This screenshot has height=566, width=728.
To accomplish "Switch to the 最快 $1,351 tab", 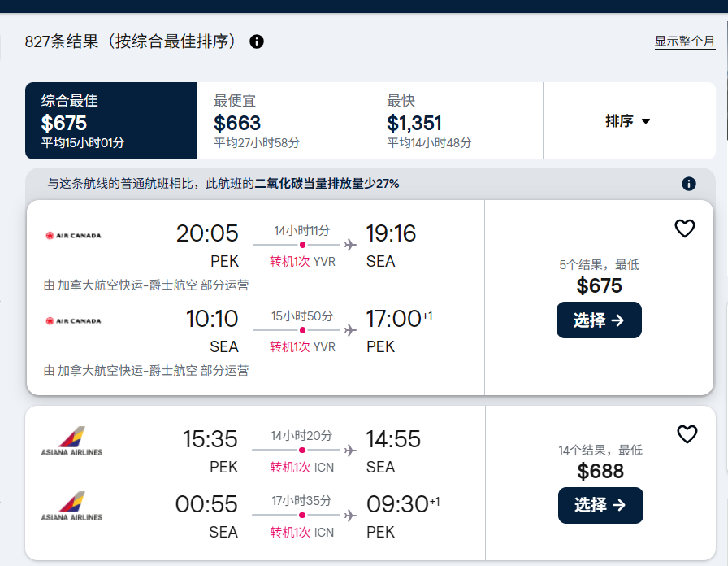I will (x=456, y=121).
